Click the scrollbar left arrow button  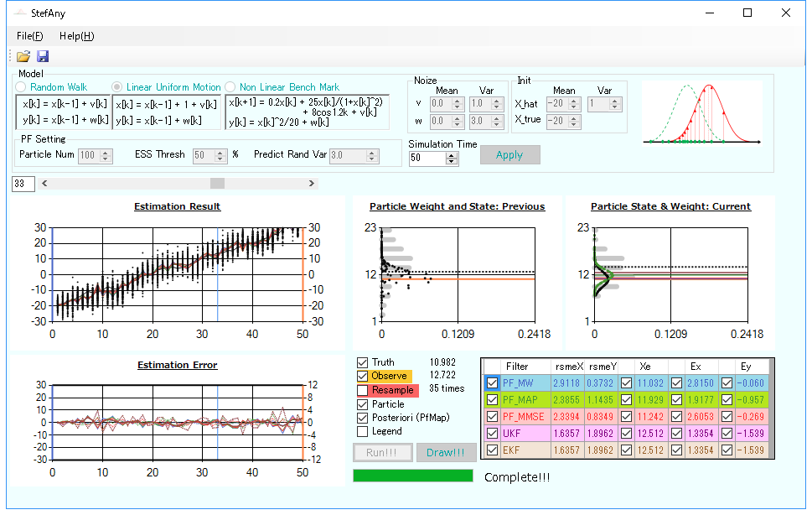point(45,183)
